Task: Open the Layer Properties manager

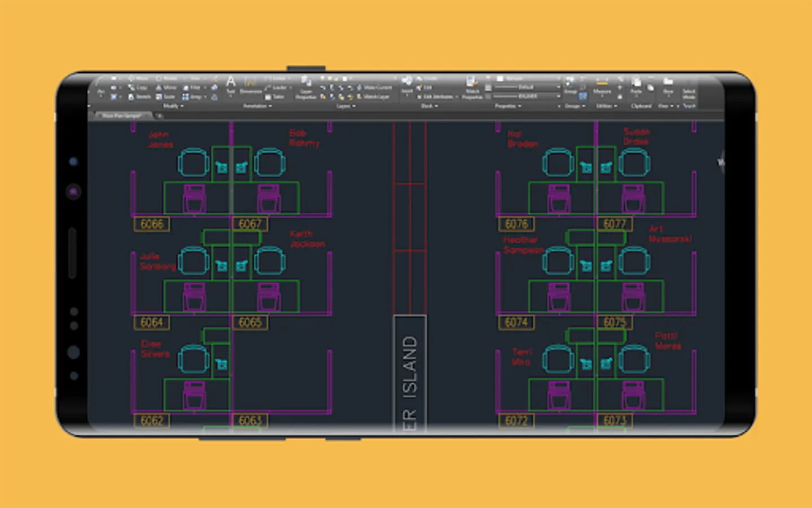Action: (x=306, y=87)
